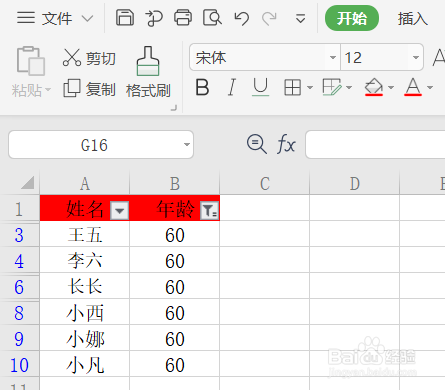445x390 pixels.
Task: Click cell containing 王五
Action: (85, 235)
